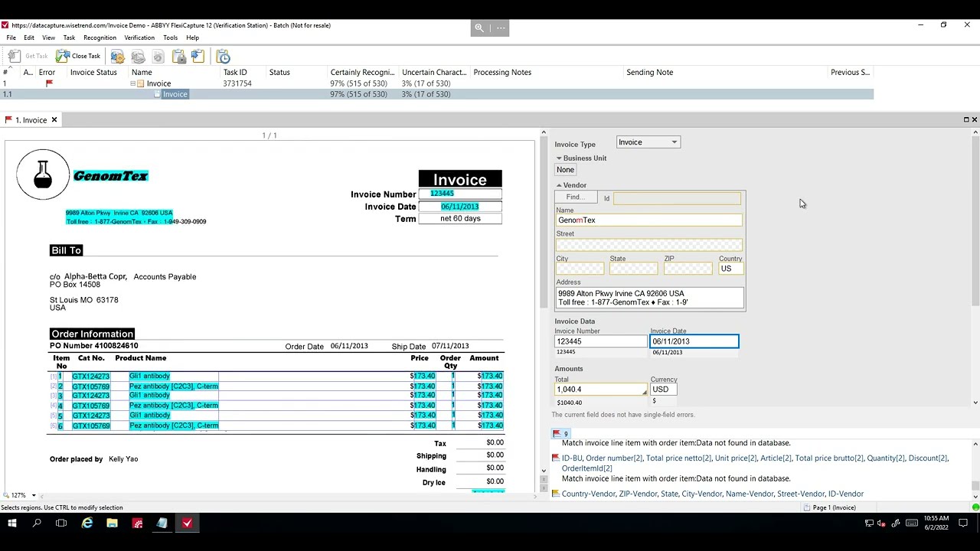The height and width of the screenshot is (551, 980).
Task: Switch to the 1. Invoice tab
Action: click(31, 120)
